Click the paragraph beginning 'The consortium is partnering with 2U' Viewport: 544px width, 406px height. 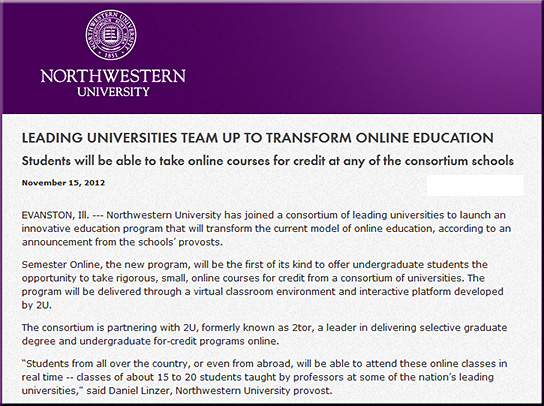point(264,334)
